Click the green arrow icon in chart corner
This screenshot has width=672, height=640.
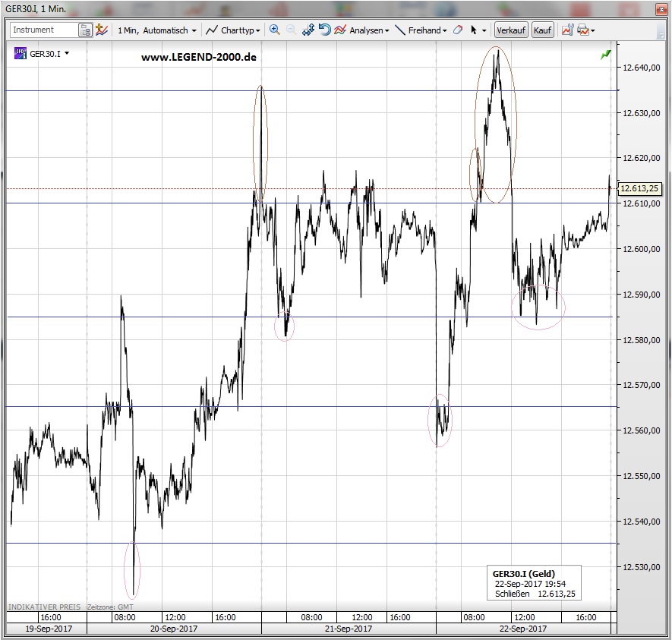point(605,55)
